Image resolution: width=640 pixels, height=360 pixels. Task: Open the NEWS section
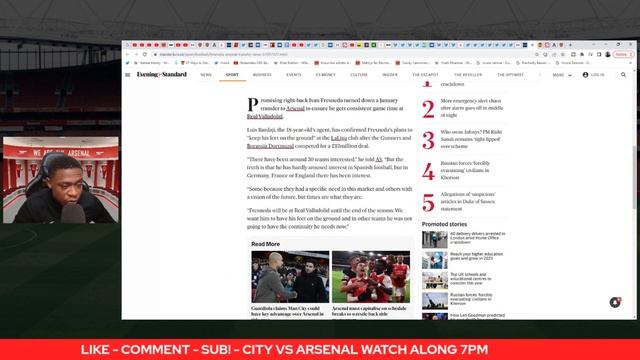click(206, 75)
